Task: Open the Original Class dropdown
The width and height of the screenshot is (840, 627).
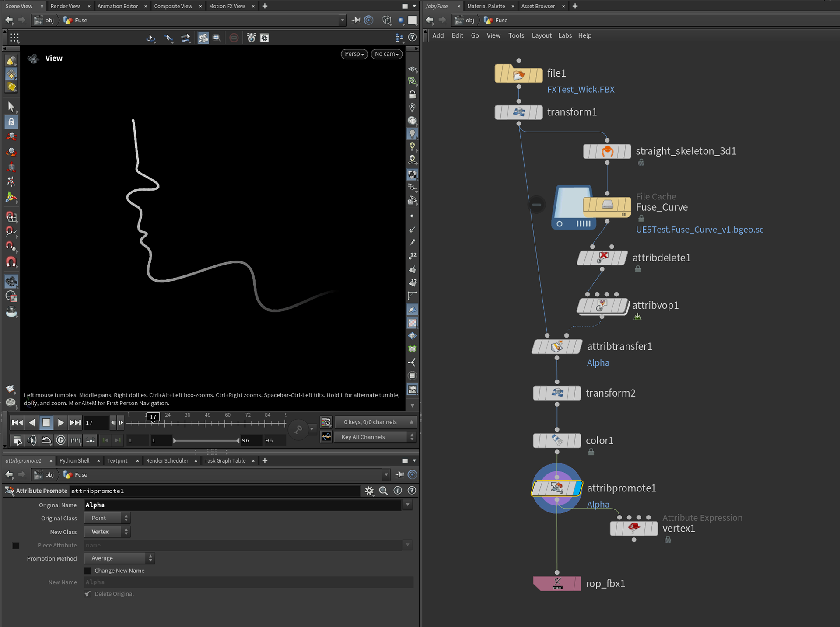Action: pos(107,518)
